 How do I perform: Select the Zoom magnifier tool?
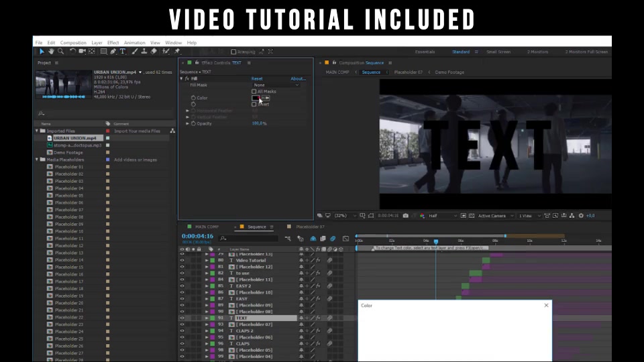tap(61, 52)
